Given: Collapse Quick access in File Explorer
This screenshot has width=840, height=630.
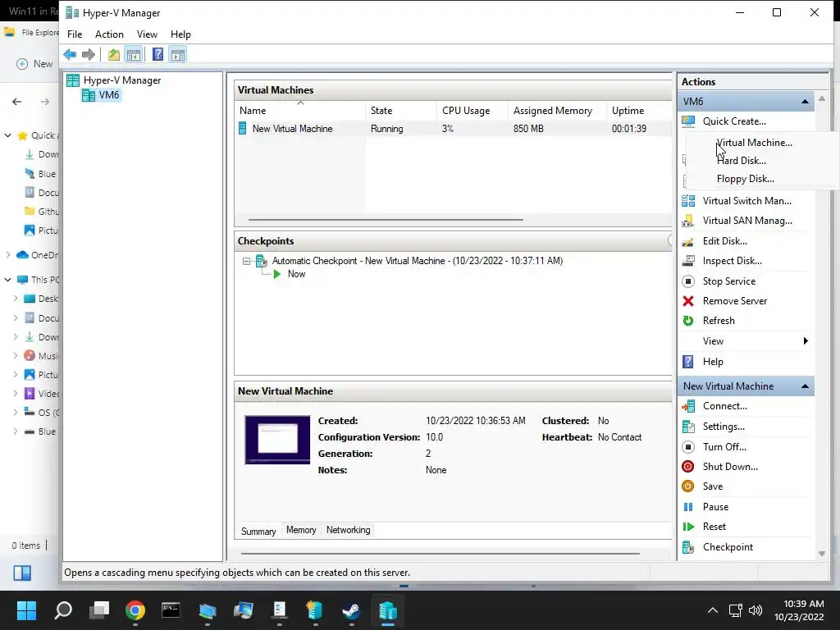Looking at the screenshot, I should (x=7, y=135).
